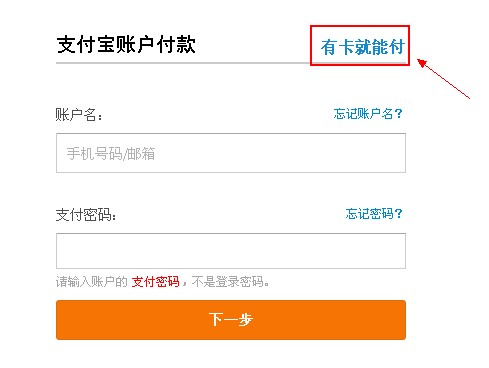Click the gray divider under 支付宝账户付款

183,62
